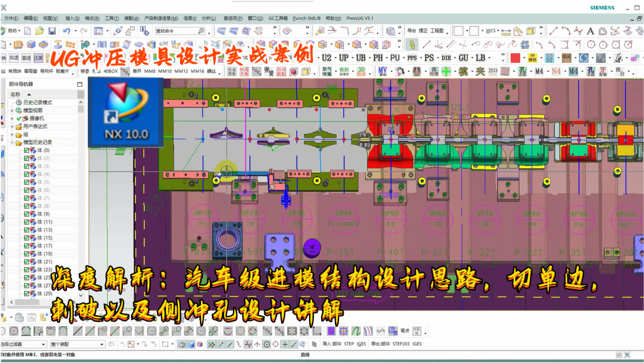Undo the last action
The width and height of the screenshot is (644, 363).
[x=66, y=31]
